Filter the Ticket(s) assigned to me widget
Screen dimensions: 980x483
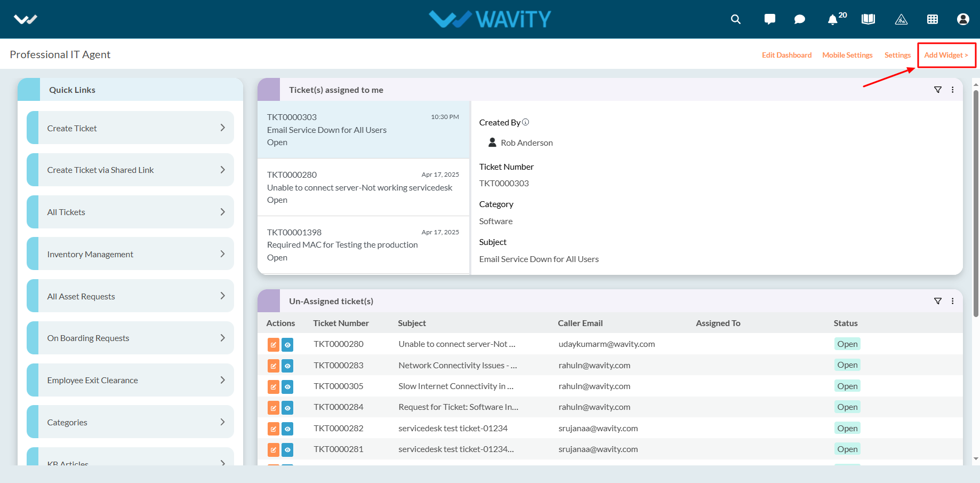click(x=938, y=90)
